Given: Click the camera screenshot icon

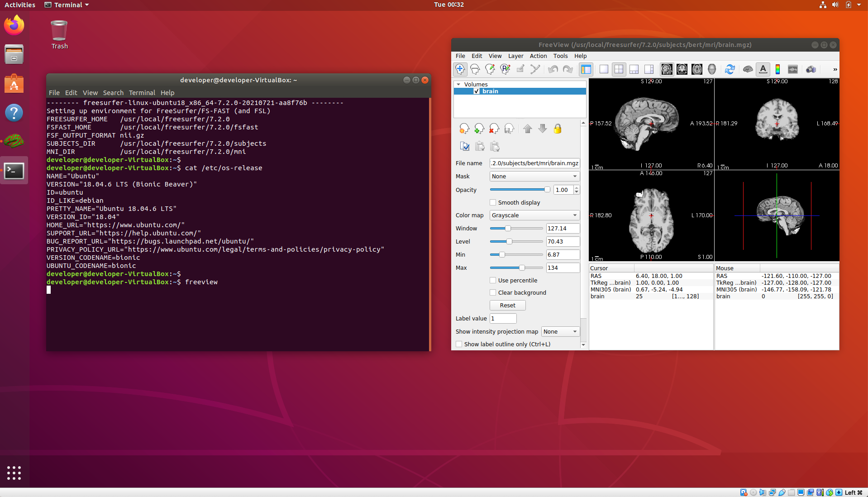Looking at the screenshot, I should [811, 69].
